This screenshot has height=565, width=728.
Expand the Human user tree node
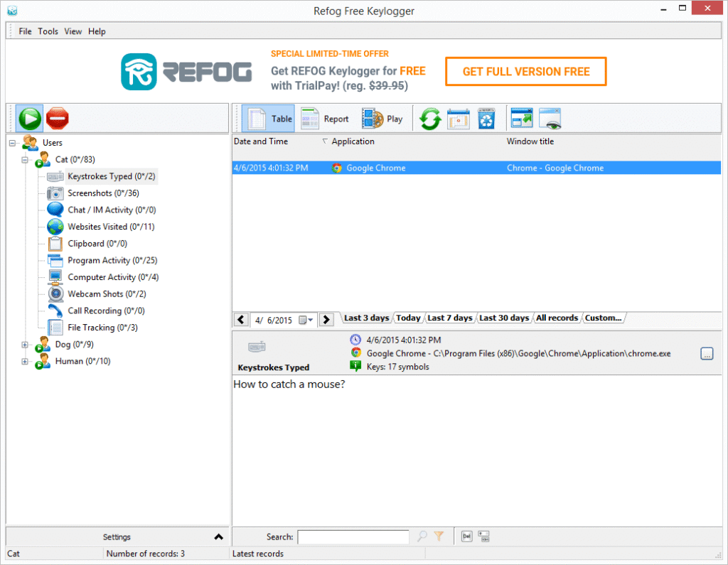(x=24, y=361)
